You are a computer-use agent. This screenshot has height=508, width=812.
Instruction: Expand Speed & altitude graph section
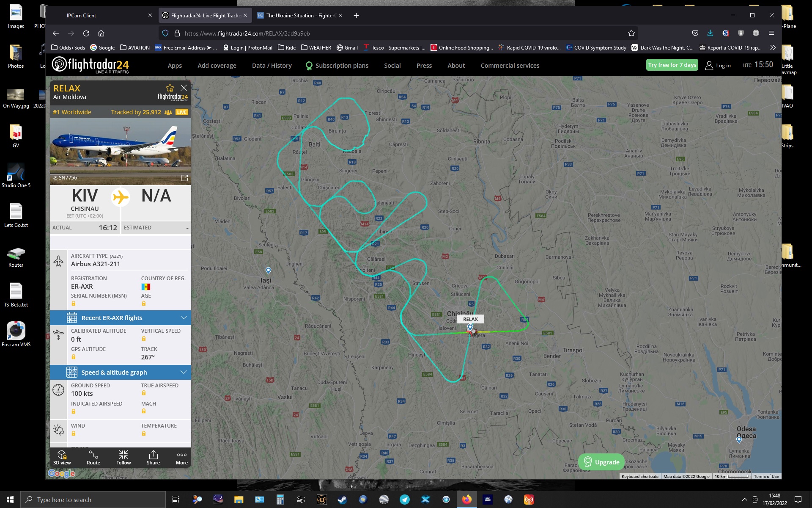coord(121,373)
